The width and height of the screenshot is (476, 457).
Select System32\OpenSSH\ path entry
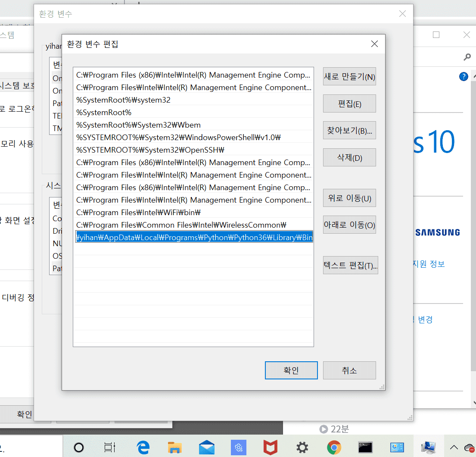(193, 150)
